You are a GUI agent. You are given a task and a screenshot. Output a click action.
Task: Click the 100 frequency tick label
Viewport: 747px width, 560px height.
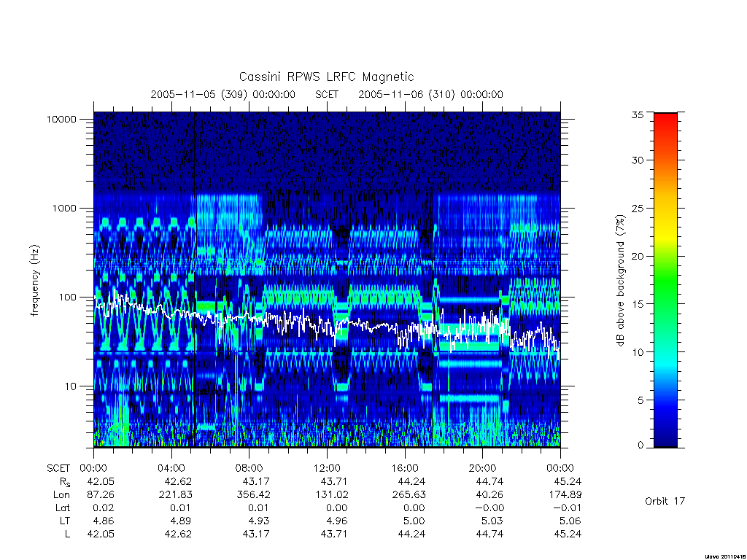68,297
